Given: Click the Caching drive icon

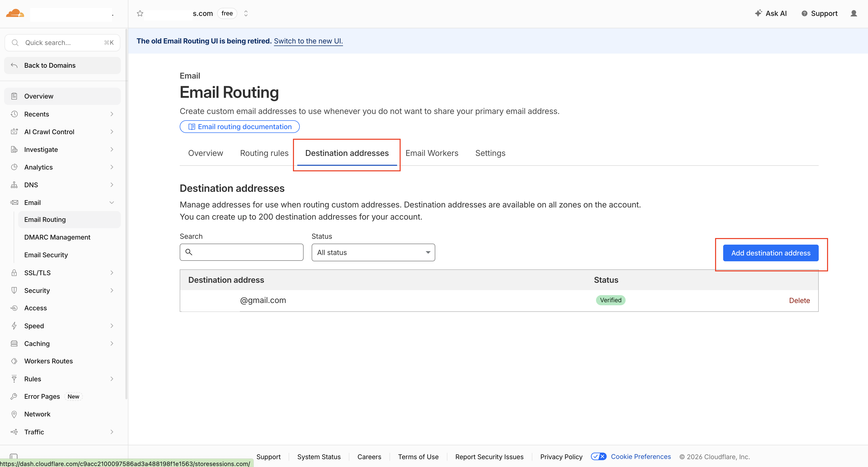Looking at the screenshot, I should [14, 344].
